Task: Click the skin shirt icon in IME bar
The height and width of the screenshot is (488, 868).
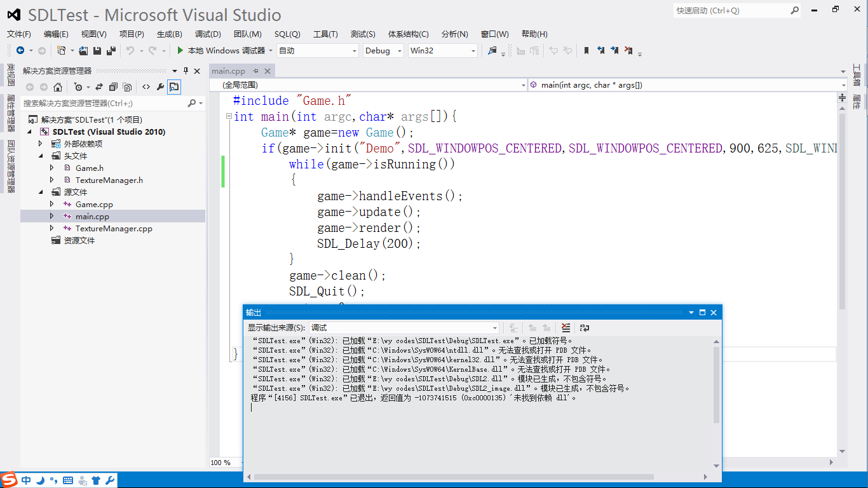Action: pyautogui.click(x=96, y=480)
